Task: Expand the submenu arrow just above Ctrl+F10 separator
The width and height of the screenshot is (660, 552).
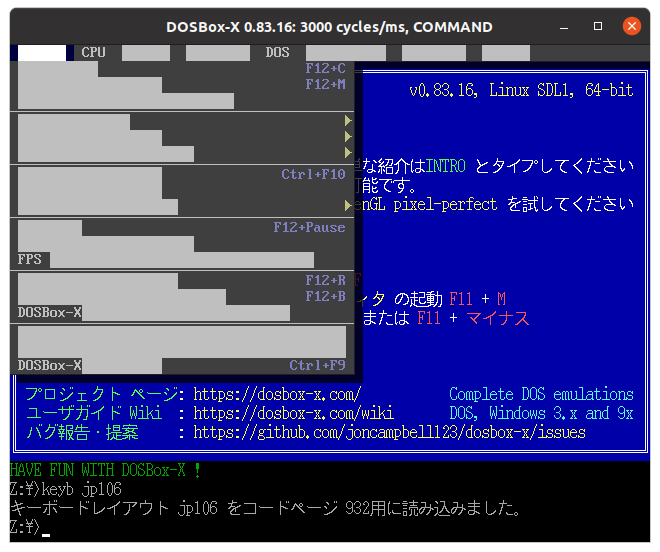Action: pos(348,152)
